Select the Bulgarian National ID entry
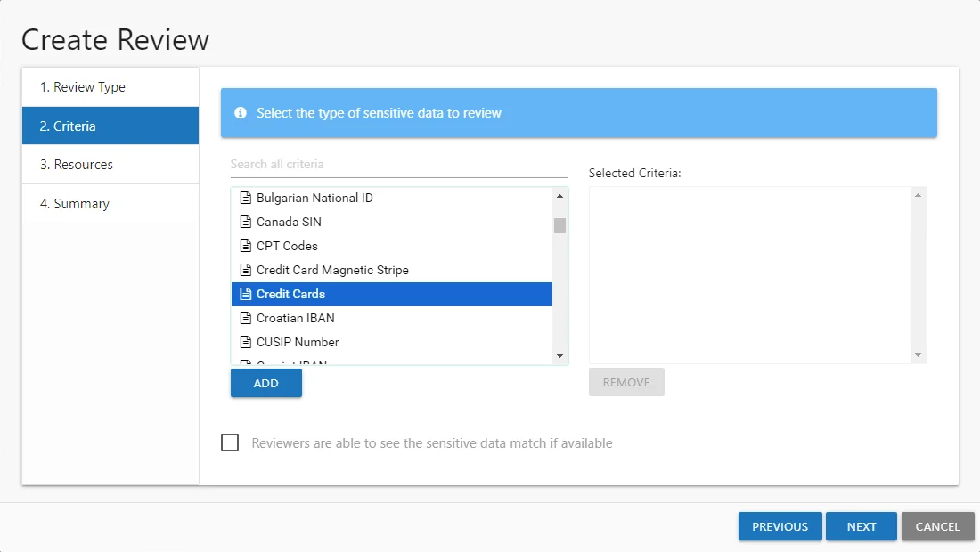 392,198
